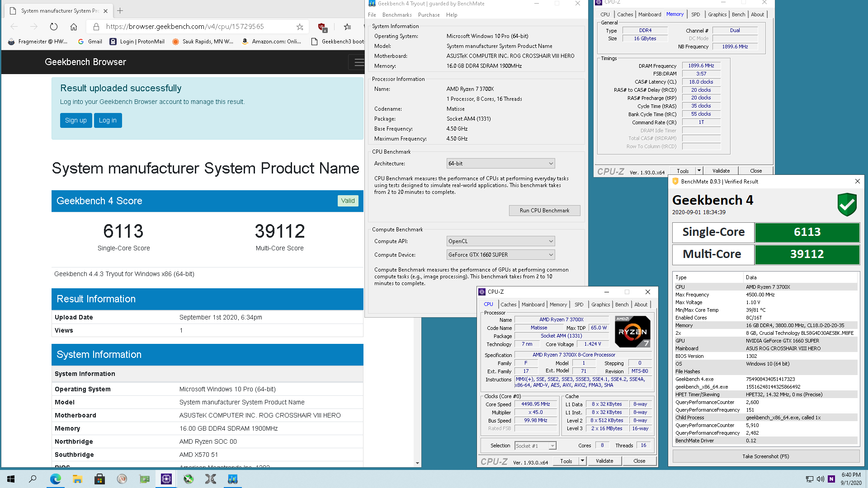This screenshot has height=488, width=868.
Task: Close the System manufacturer browser tab
Action: [x=105, y=11]
